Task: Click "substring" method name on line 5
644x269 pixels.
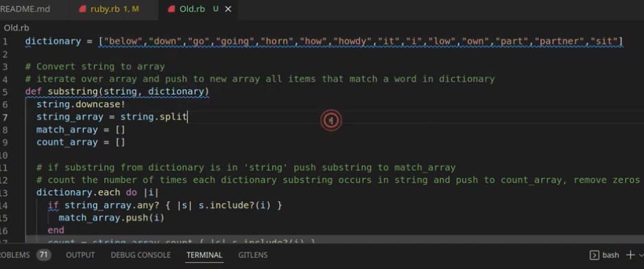Action: click(73, 91)
